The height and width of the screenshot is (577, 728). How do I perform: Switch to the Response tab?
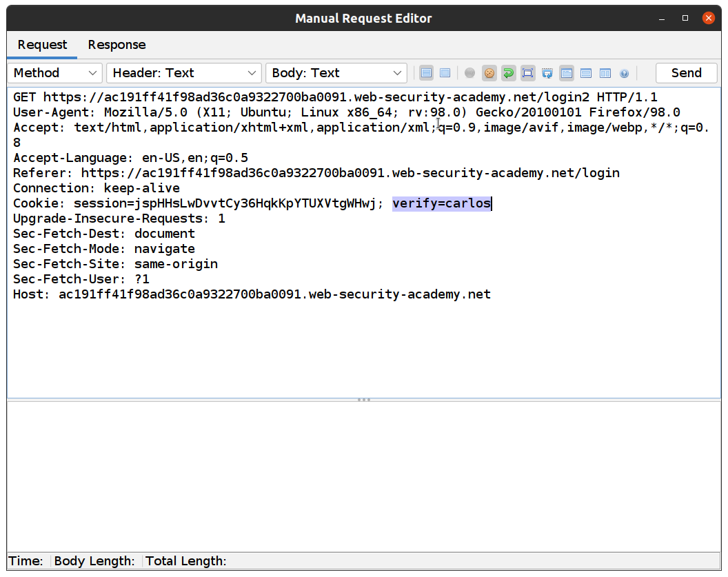pos(117,45)
